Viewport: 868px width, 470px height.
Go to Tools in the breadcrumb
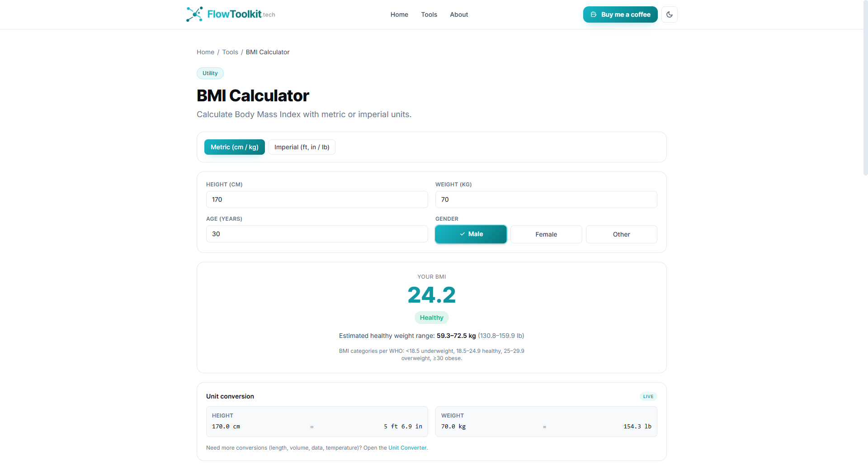[x=230, y=52]
